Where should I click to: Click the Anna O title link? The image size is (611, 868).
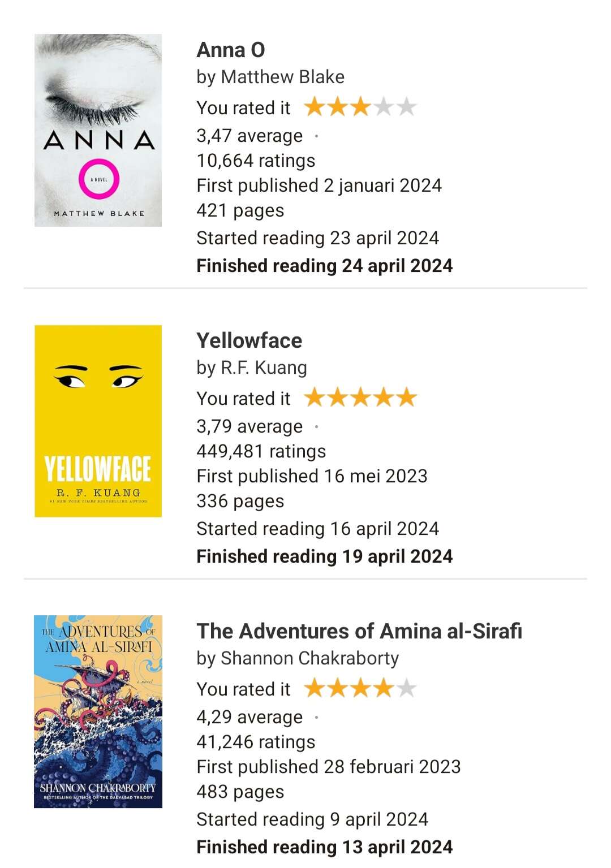point(231,50)
